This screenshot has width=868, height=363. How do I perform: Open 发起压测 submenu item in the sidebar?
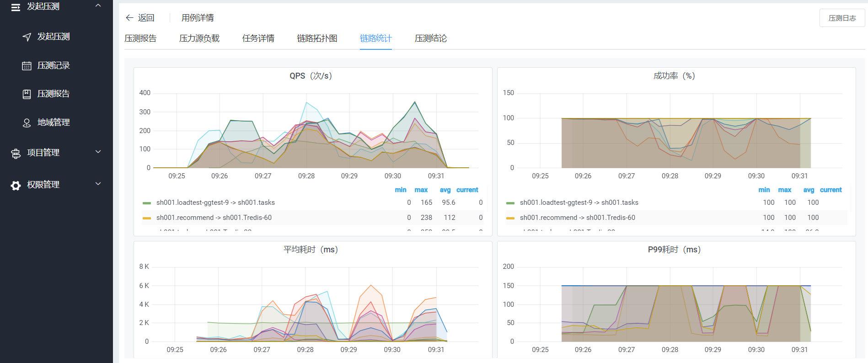pyautogui.click(x=54, y=37)
